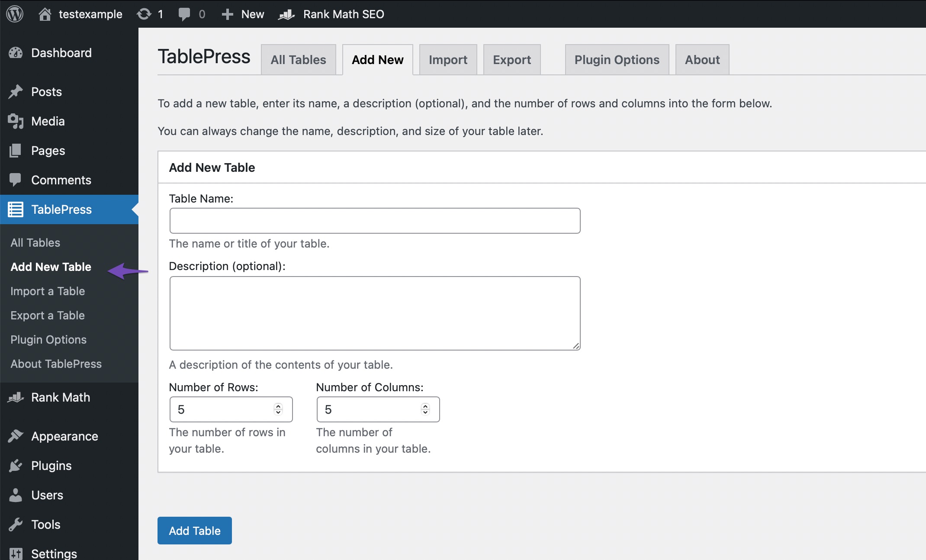Click the updates refresh icon in admin bar
The width and height of the screenshot is (926, 560).
[x=144, y=14]
